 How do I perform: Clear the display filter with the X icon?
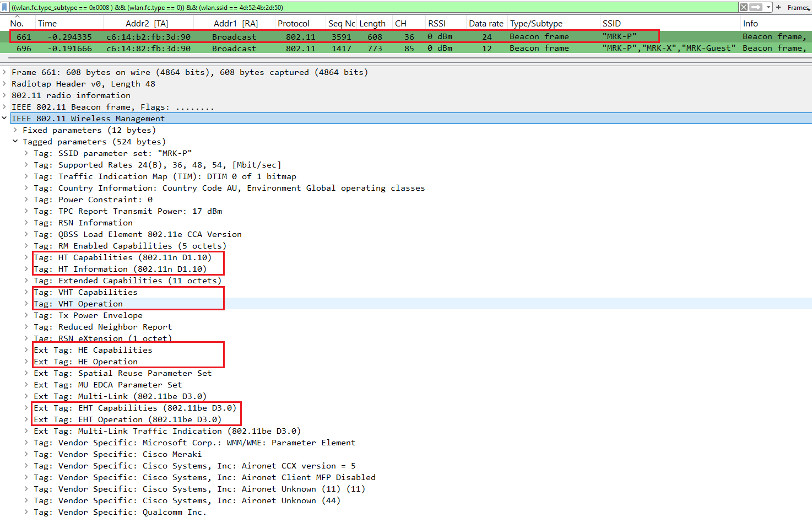pyautogui.click(x=744, y=7)
